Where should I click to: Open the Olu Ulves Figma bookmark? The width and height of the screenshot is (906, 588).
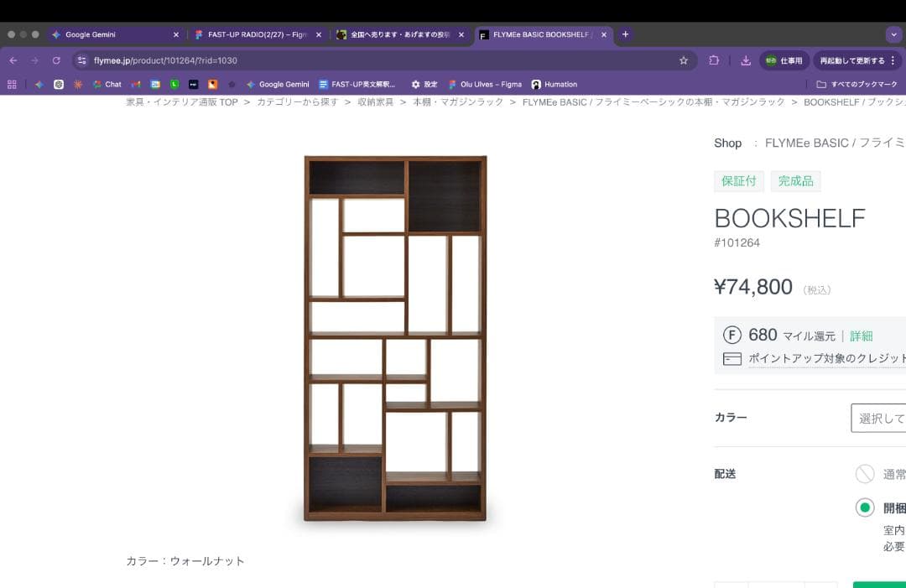click(485, 84)
